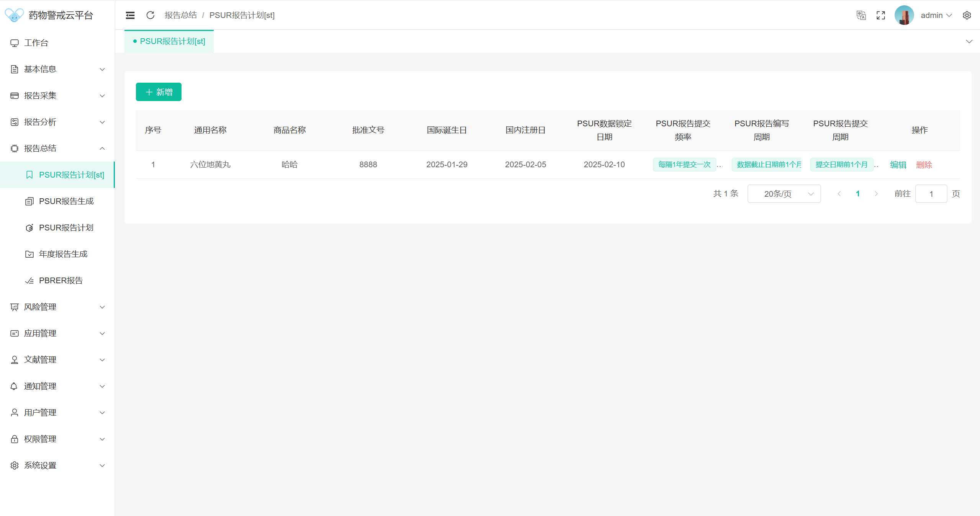Open 年度报告生成 sidebar item
Viewport: 980px width, 516px height.
63,254
